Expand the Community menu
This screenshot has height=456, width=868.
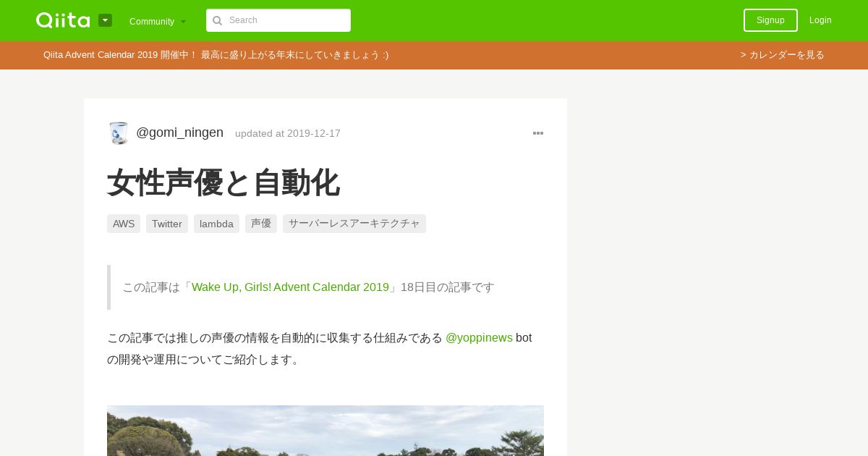point(158,21)
